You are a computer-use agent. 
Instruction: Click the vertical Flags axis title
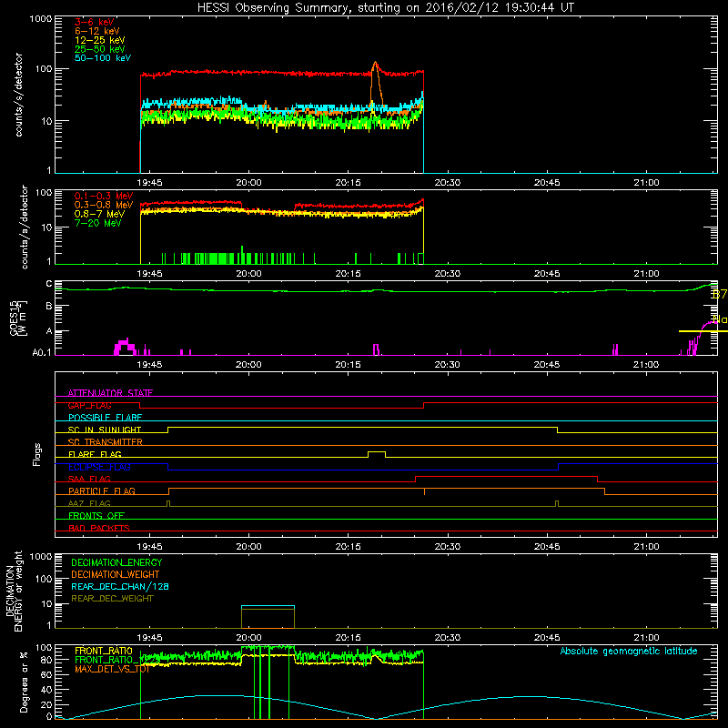click(37, 454)
